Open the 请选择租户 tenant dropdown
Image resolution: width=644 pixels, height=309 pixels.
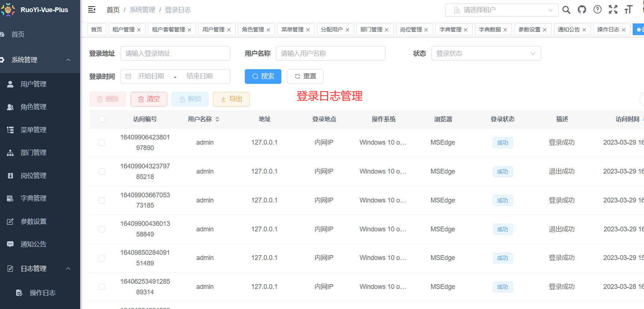coord(502,10)
